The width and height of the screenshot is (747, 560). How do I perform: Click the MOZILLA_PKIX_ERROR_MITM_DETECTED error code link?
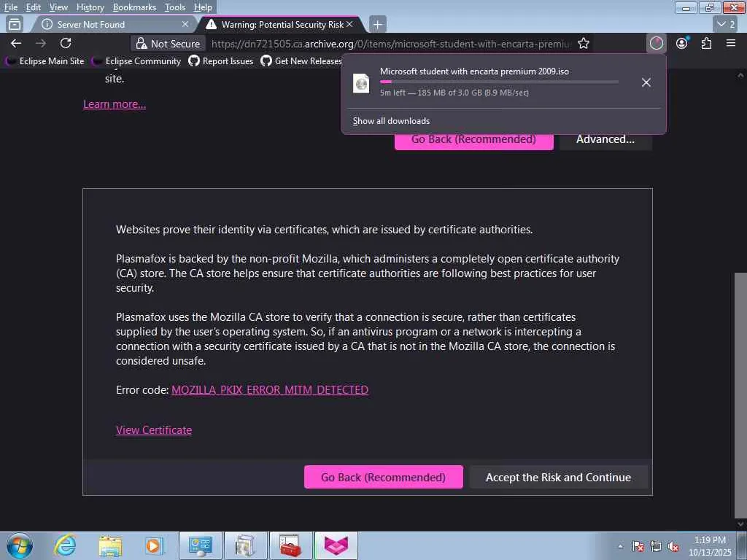click(x=270, y=390)
